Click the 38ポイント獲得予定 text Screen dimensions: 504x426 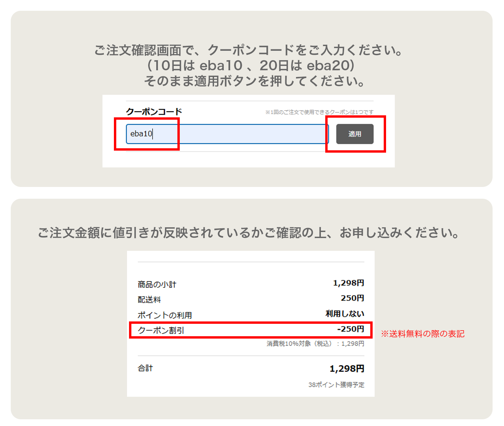(x=336, y=385)
